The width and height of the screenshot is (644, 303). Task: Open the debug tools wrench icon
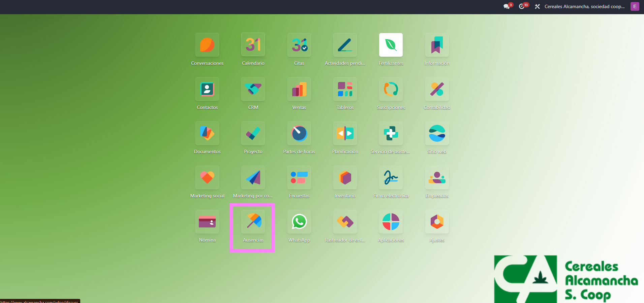click(x=537, y=6)
